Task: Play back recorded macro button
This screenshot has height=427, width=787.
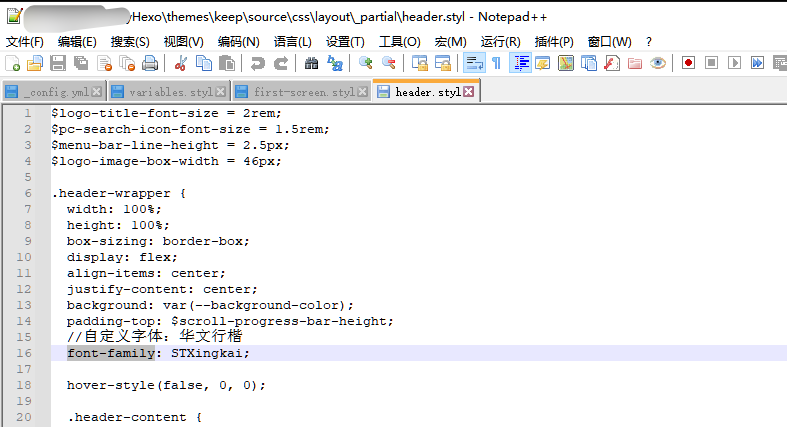Action: tap(734, 63)
